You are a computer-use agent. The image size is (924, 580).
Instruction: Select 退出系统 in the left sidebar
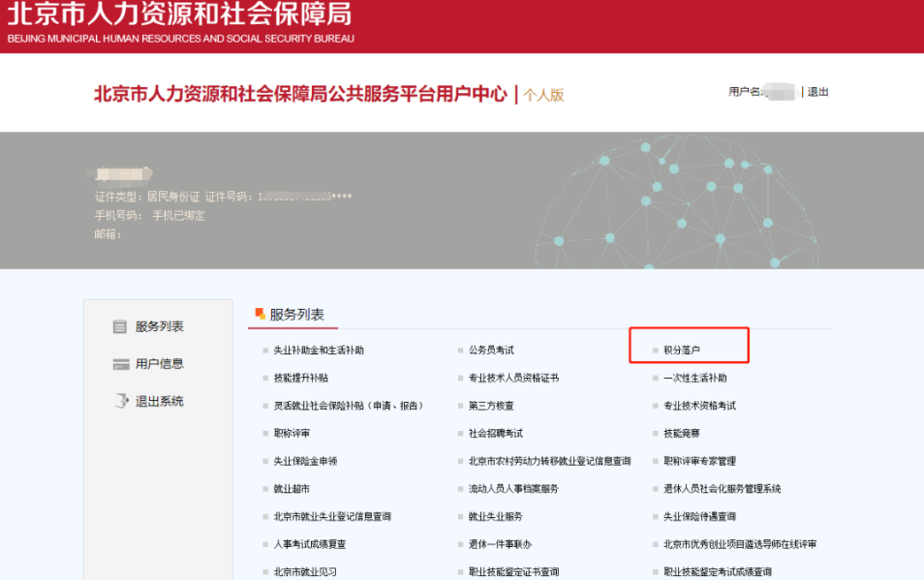coord(159,401)
